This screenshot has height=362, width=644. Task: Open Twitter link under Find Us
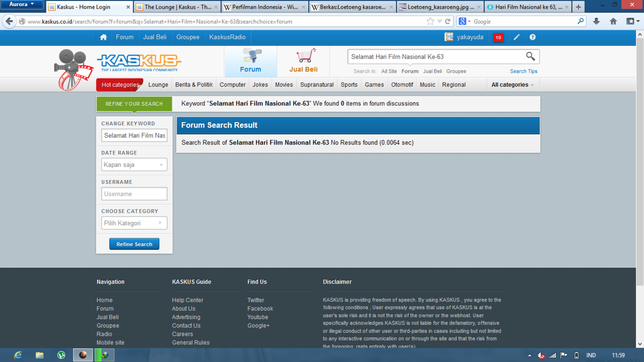256,300
